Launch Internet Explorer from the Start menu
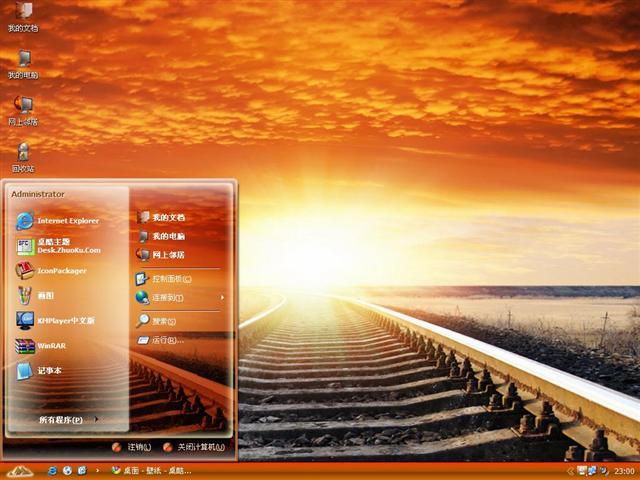The width and height of the screenshot is (640, 480). (x=58, y=221)
